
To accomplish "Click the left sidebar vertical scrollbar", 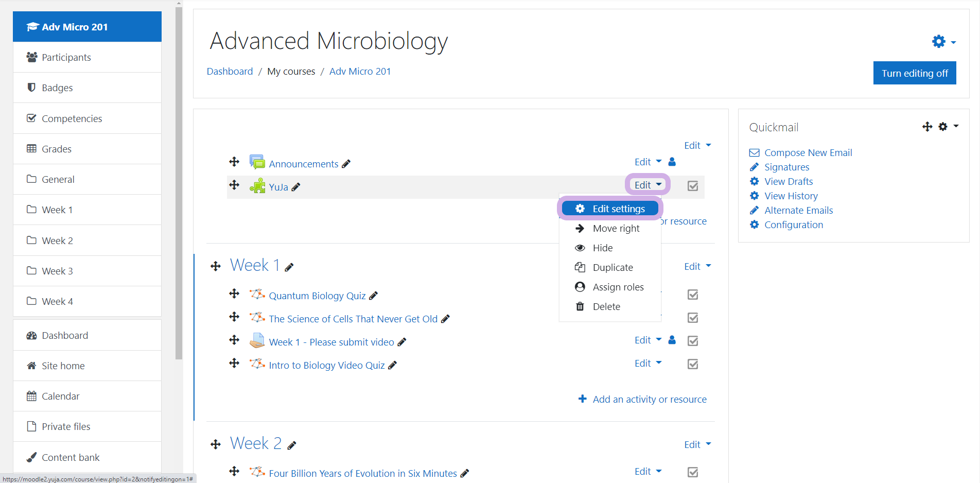I will 179,180.
